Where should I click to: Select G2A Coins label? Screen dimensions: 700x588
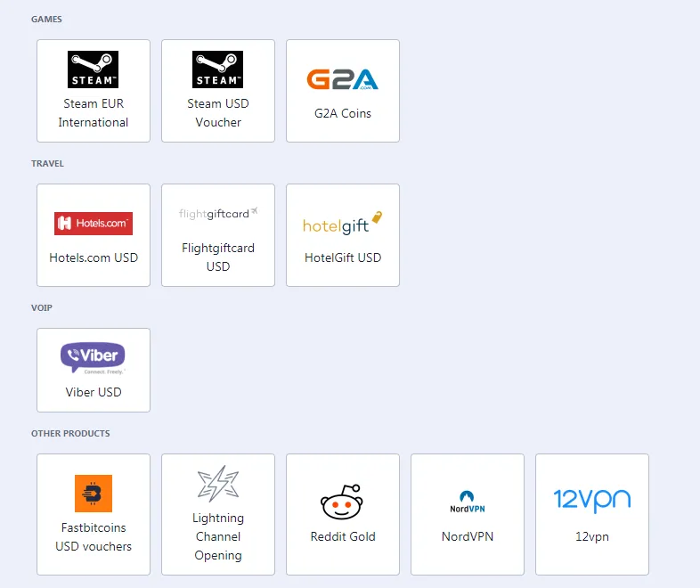click(342, 113)
